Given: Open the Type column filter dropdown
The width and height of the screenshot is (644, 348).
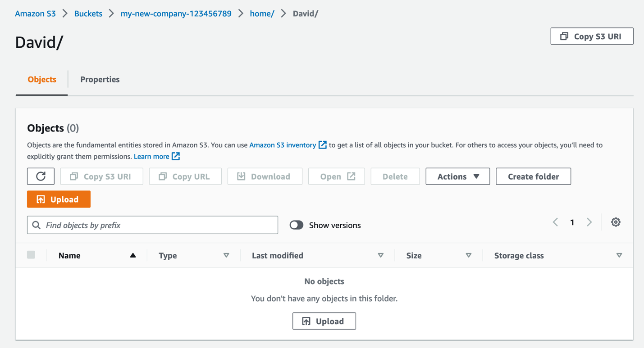Looking at the screenshot, I should (x=226, y=255).
